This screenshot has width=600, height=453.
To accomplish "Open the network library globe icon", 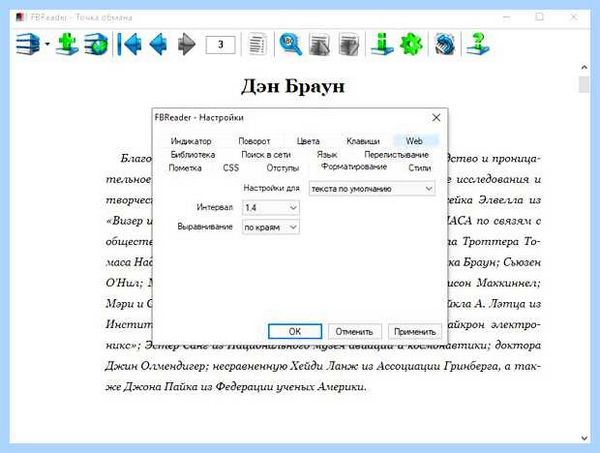I will (96, 44).
